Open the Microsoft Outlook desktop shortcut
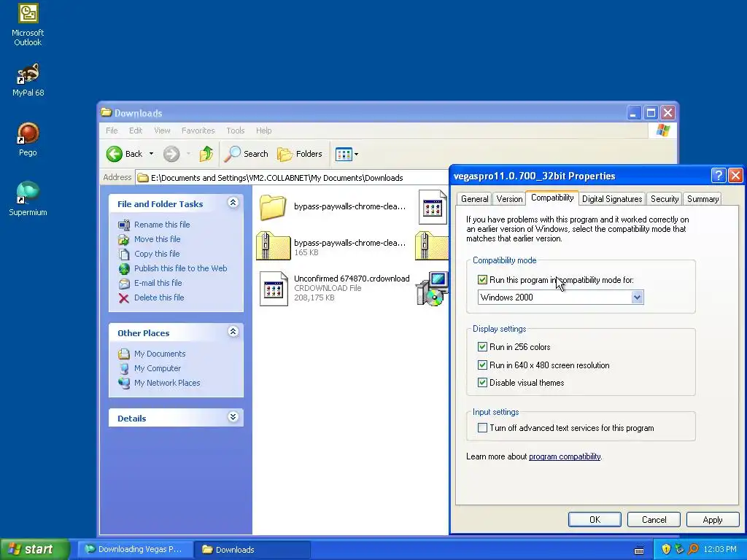Viewport: 747px width, 560px height. tap(28, 24)
